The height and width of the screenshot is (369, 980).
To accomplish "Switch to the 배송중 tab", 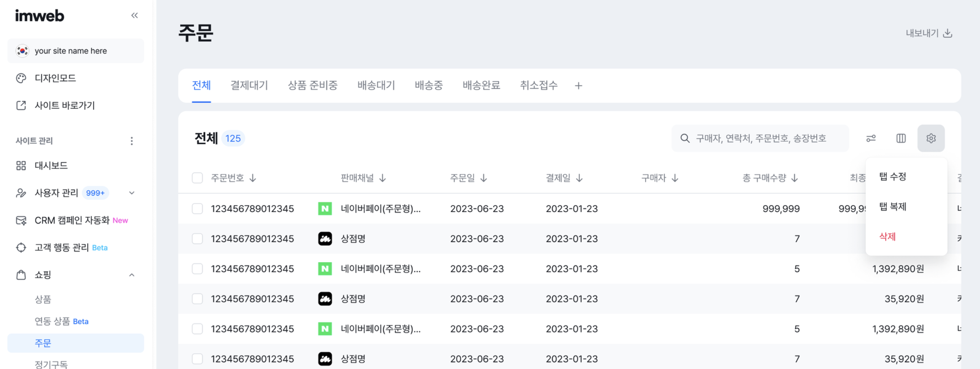I will 429,85.
